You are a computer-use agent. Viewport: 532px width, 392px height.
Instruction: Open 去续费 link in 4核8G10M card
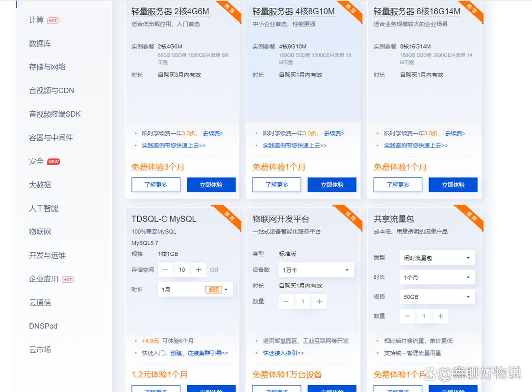click(x=334, y=133)
